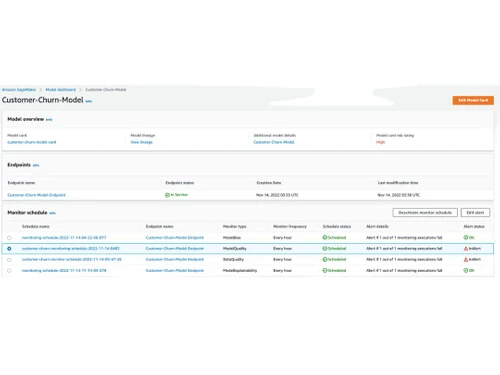Click the Customer-Churn-Model page heading
500x375 pixels.
pos(43,100)
